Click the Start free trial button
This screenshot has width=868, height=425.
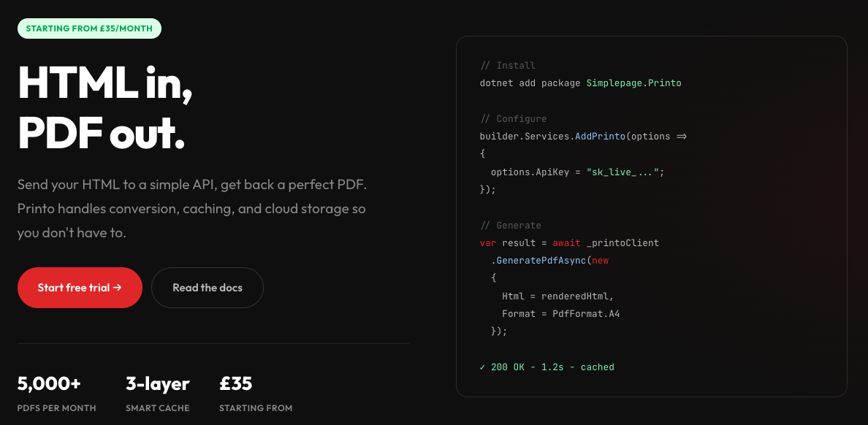pyautogui.click(x=80, y=288)
